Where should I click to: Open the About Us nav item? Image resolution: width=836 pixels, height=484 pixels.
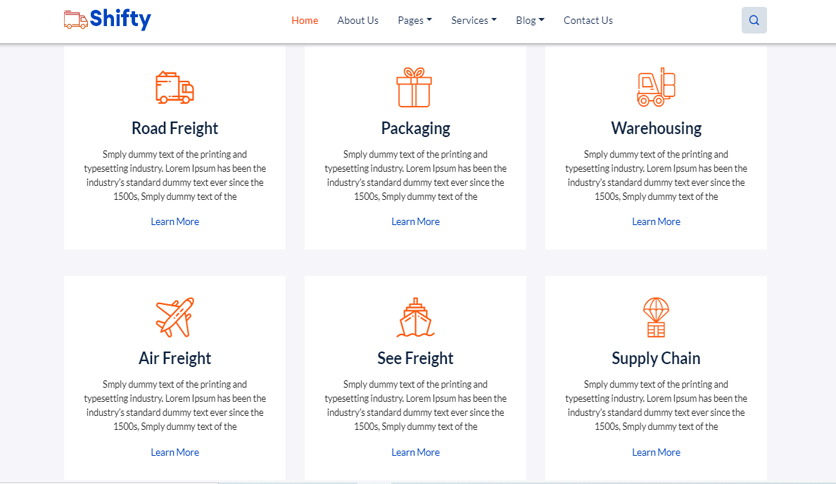(x=358, y=20)
